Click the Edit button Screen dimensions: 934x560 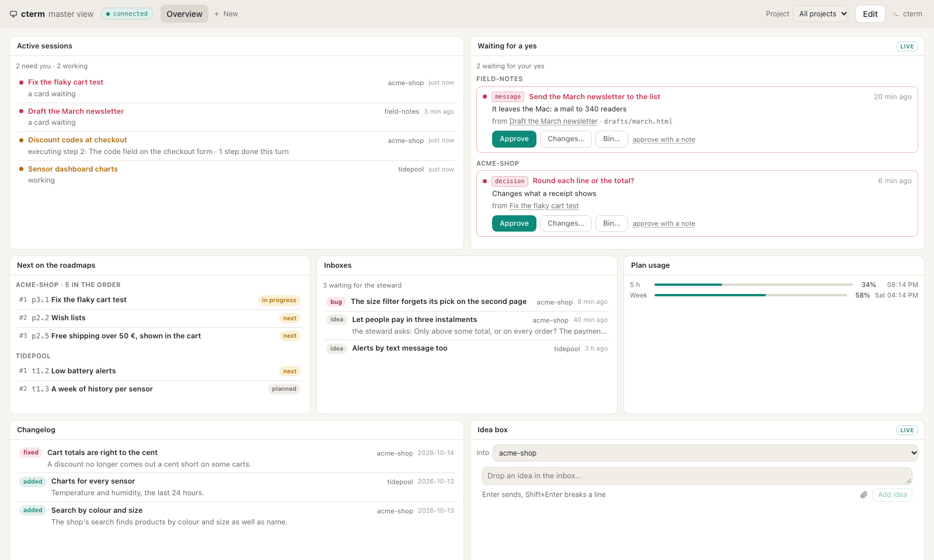(x=870, y=14)
